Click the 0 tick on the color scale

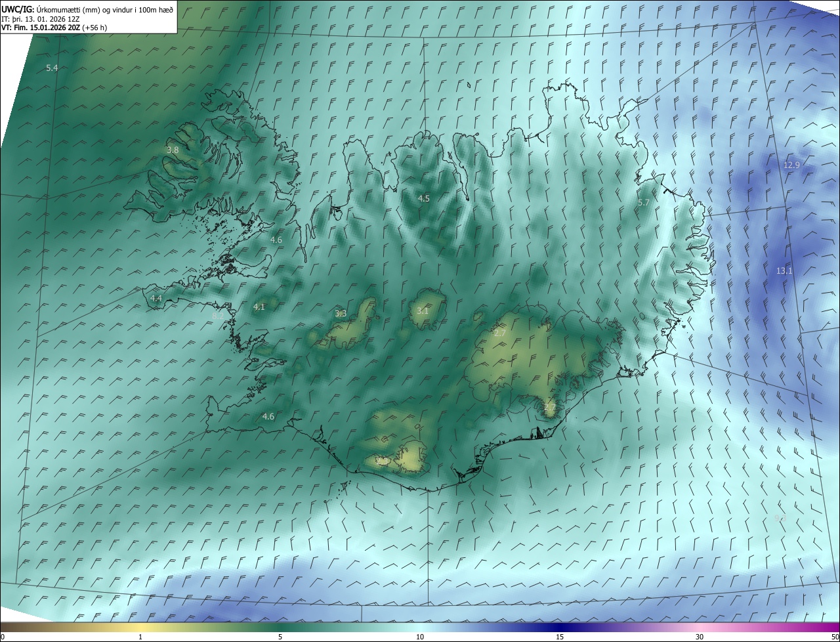tap(2, 637)
